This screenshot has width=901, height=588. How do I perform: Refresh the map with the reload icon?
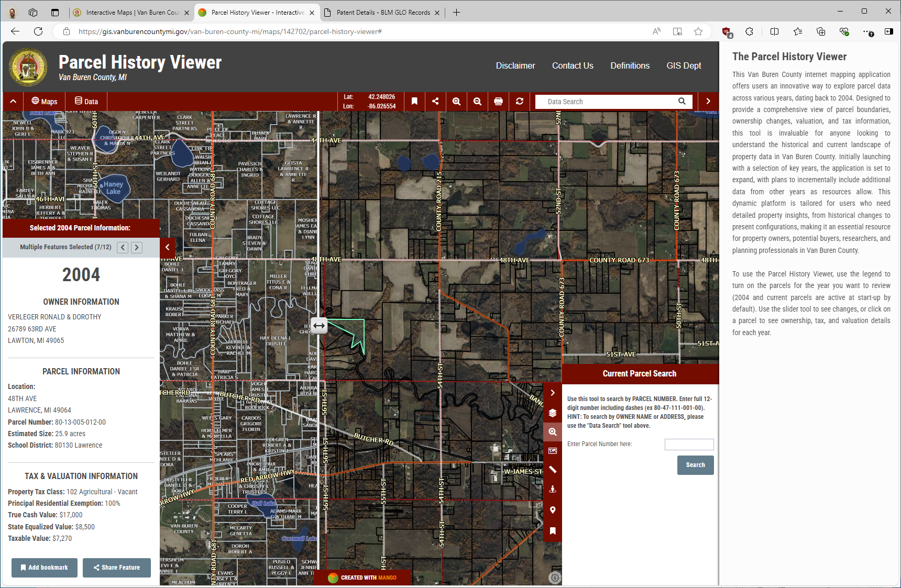pos(519,102)
